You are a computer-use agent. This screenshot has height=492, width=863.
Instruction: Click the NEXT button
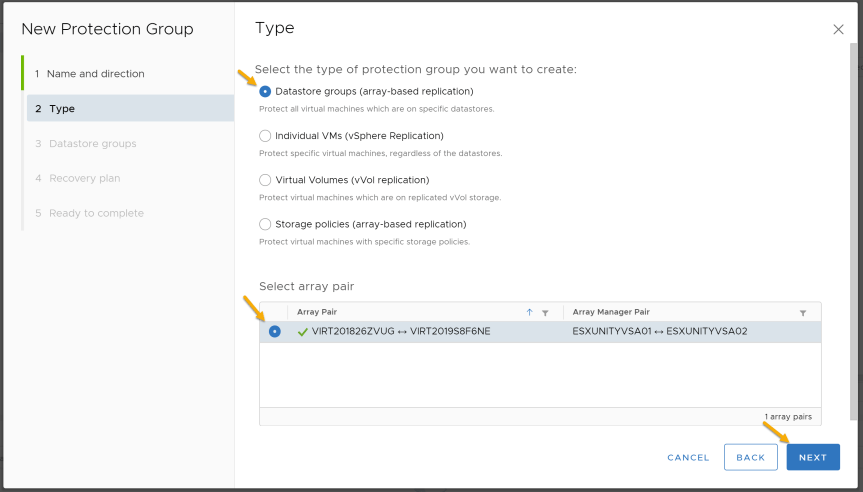[x=813, y=457]
